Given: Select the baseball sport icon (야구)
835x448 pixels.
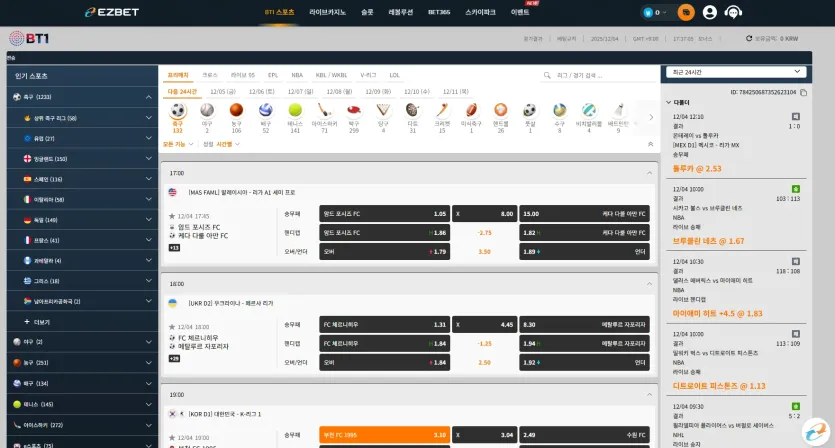Looking at the screenshot, I should [x=207, y=110].
